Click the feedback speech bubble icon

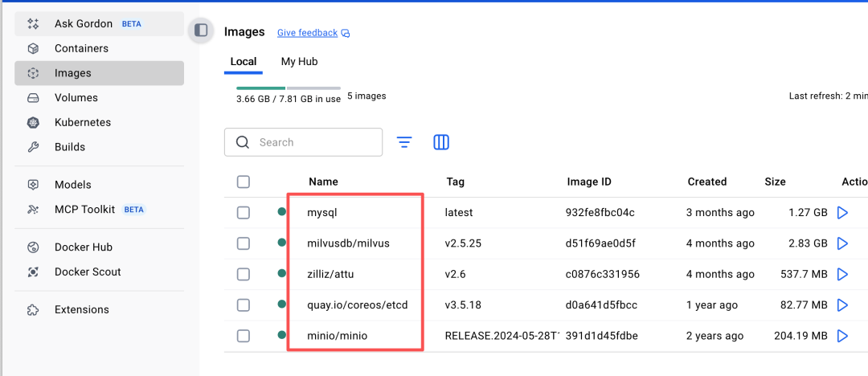[x=346, y=33]
